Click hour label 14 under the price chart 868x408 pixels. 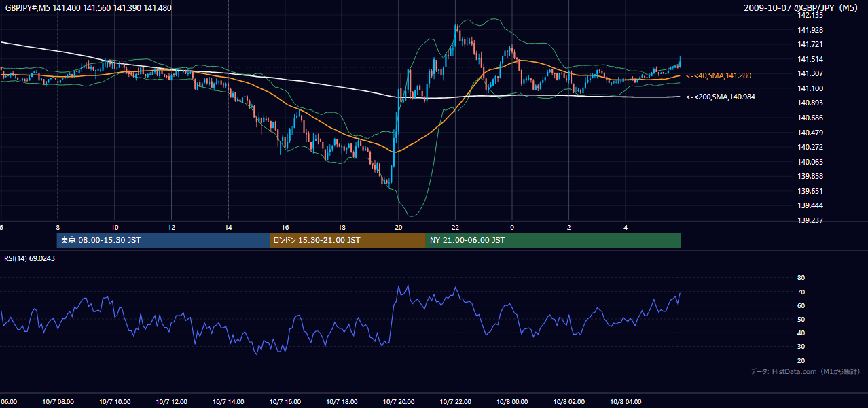(x=228, y=227)
